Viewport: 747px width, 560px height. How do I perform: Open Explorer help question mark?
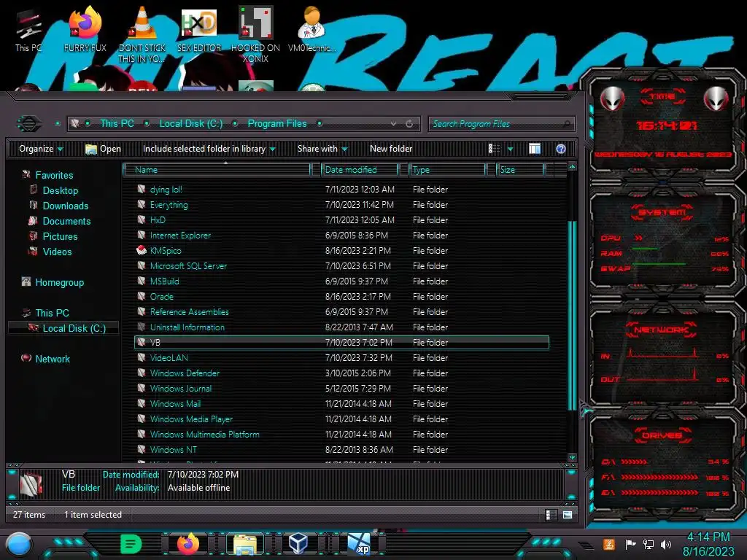561,149
